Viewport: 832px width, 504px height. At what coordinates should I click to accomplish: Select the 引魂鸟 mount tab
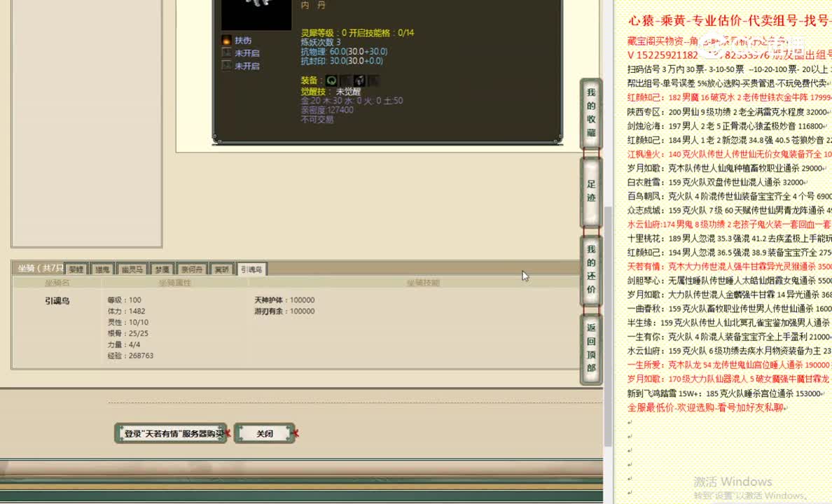(251, 269)
